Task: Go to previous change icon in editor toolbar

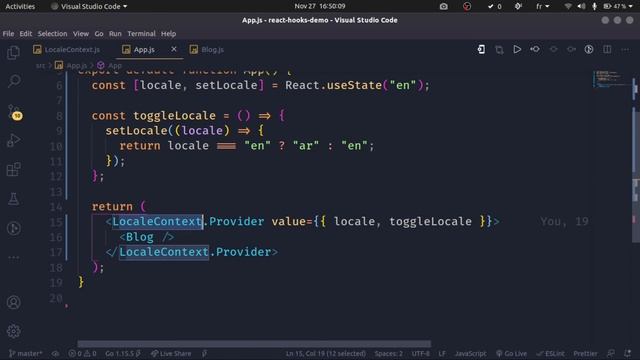Action: point(553,49)
